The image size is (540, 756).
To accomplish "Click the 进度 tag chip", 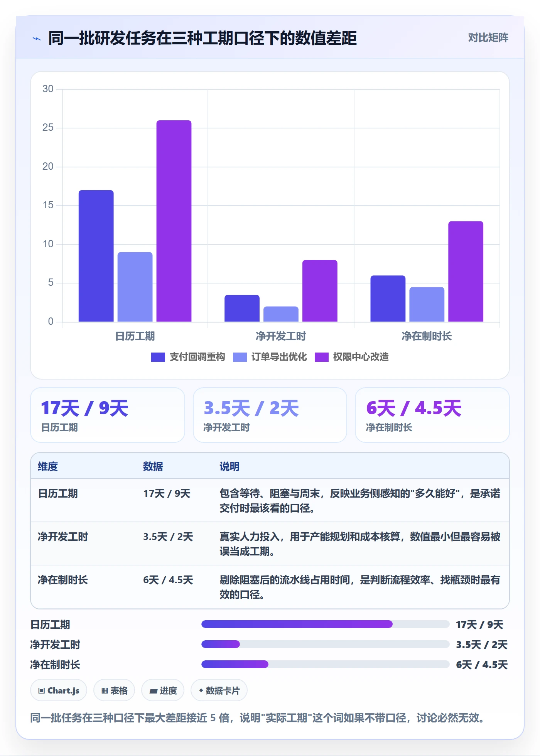I will (x=163, y=690).
